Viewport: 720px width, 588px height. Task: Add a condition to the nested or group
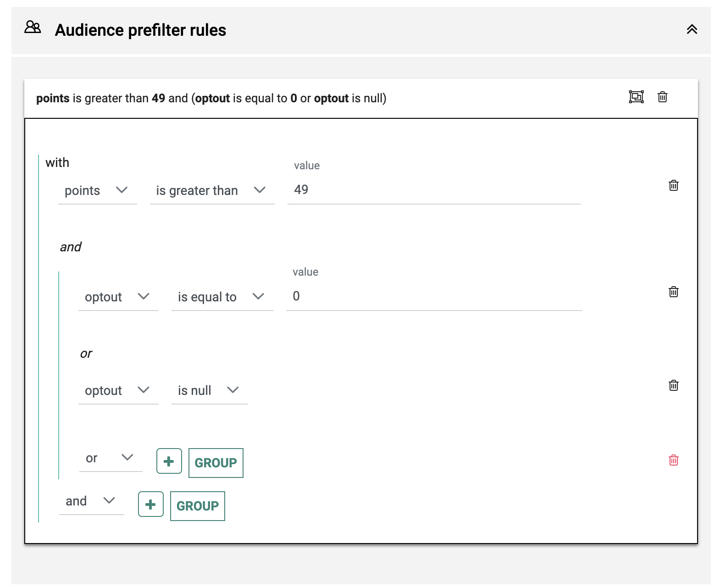[x=169, y=461]
